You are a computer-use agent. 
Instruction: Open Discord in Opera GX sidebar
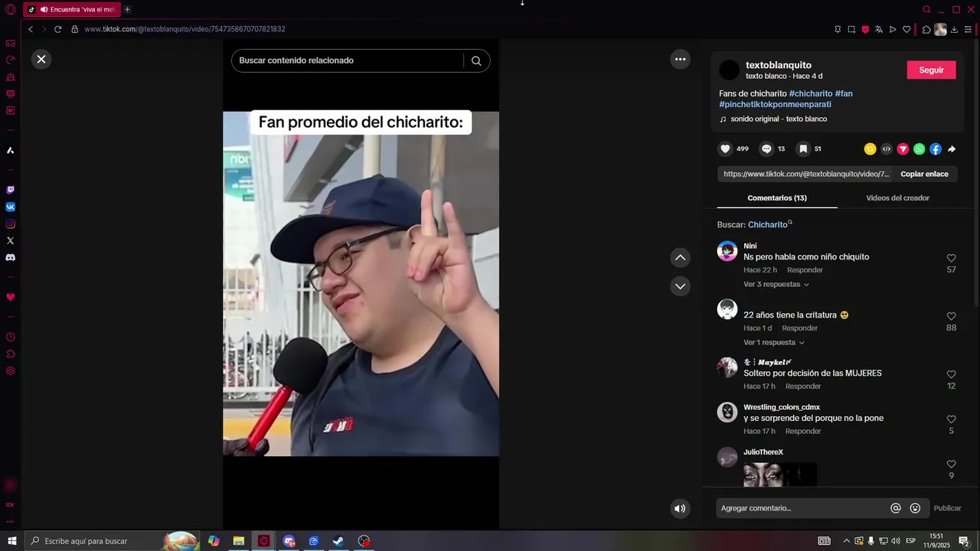pos(10,257)
